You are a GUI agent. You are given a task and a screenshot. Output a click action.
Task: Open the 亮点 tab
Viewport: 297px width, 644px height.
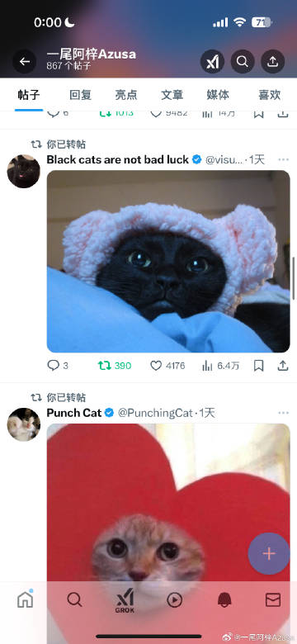point(126,95)
